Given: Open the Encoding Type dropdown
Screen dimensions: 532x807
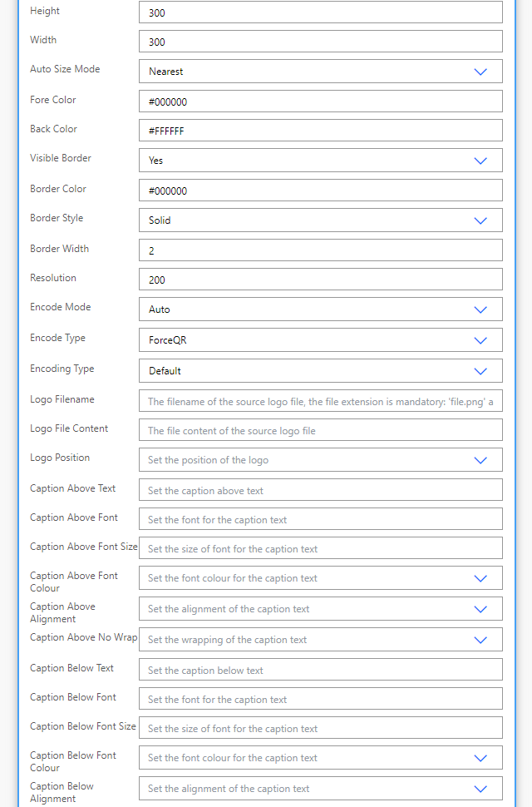Looking at the screenshot, I should tap(480, 370).
